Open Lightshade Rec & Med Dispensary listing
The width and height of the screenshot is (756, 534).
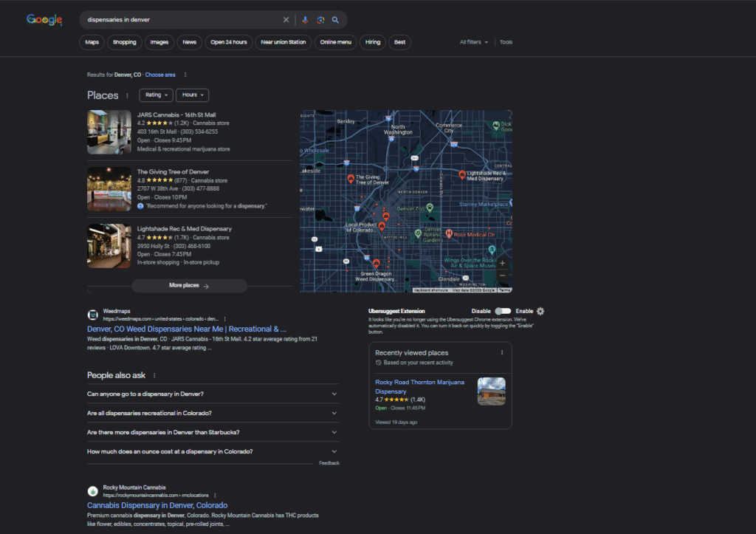tap(184, 229)
